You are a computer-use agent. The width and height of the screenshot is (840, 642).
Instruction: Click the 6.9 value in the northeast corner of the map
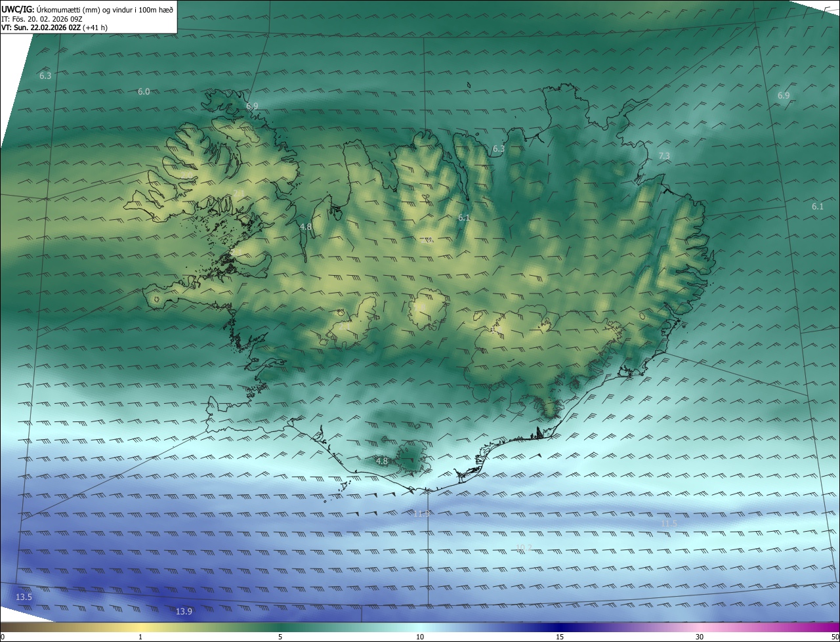(x=784, y=96)
